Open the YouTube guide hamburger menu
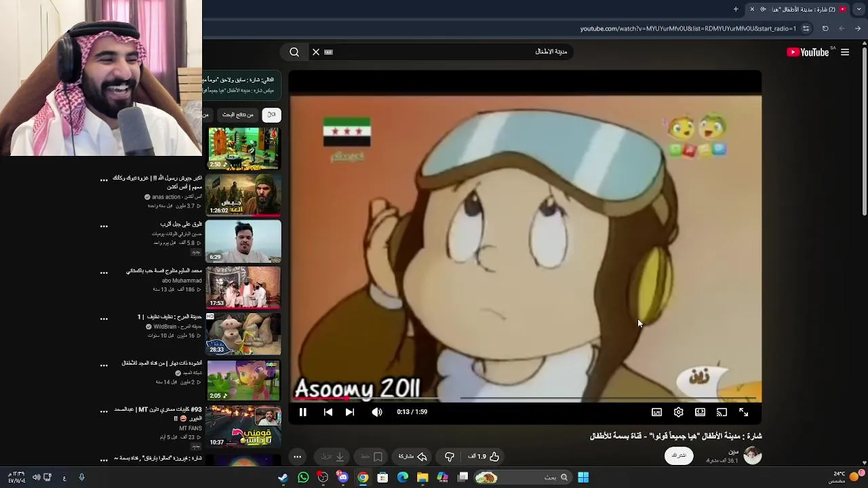Screen dimensions: 868x488 tap(845, 52)
